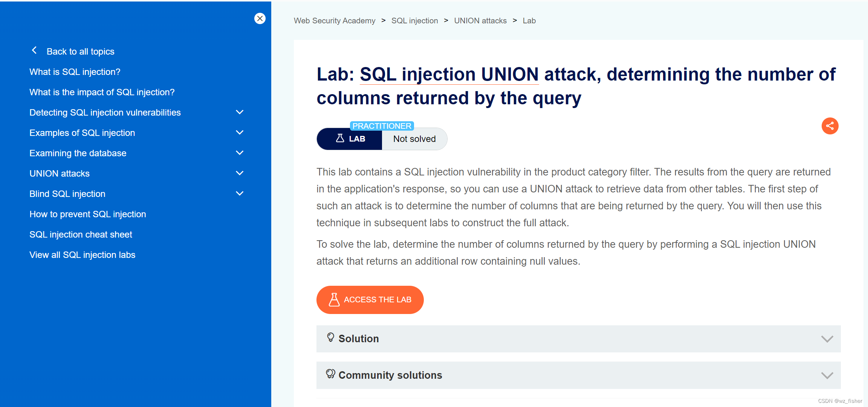Expand Examining the database section arrow

[240, 153]
